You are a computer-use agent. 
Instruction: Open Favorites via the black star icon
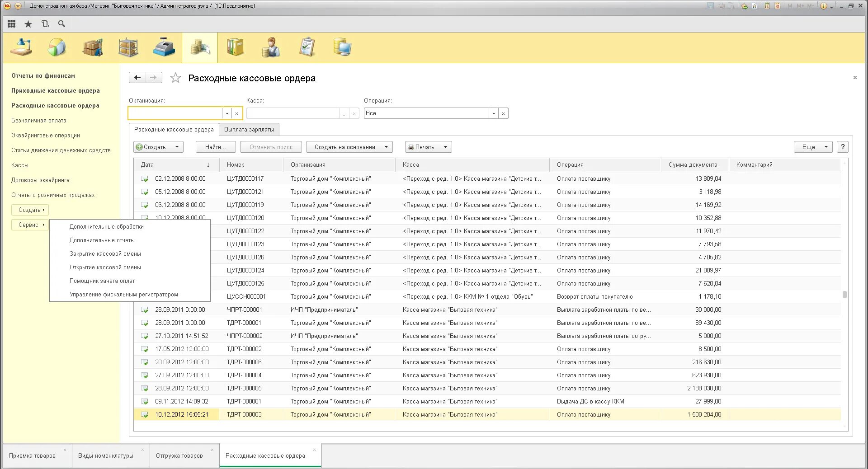[28, 24]
